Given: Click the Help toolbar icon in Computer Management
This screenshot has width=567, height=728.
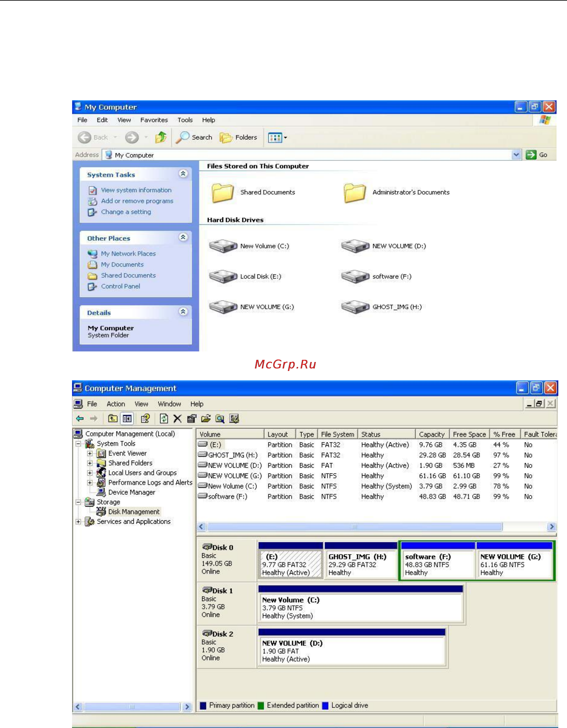Looking at the screenshot, I should point(145,419).
